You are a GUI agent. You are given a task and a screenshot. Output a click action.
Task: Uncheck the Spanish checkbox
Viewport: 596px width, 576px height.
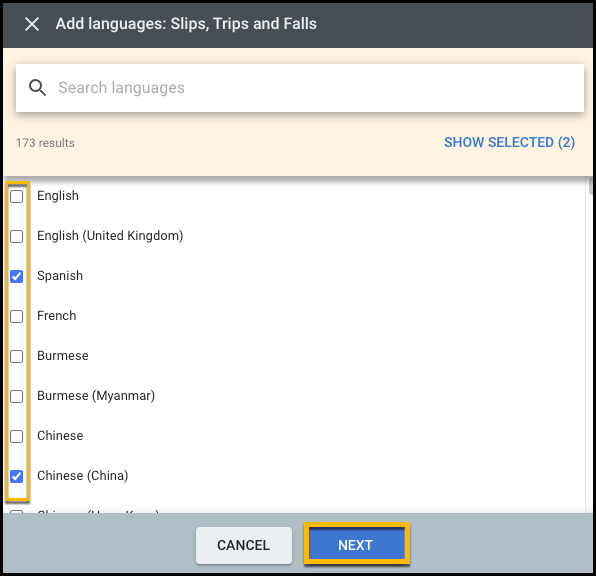click(16, 276)
